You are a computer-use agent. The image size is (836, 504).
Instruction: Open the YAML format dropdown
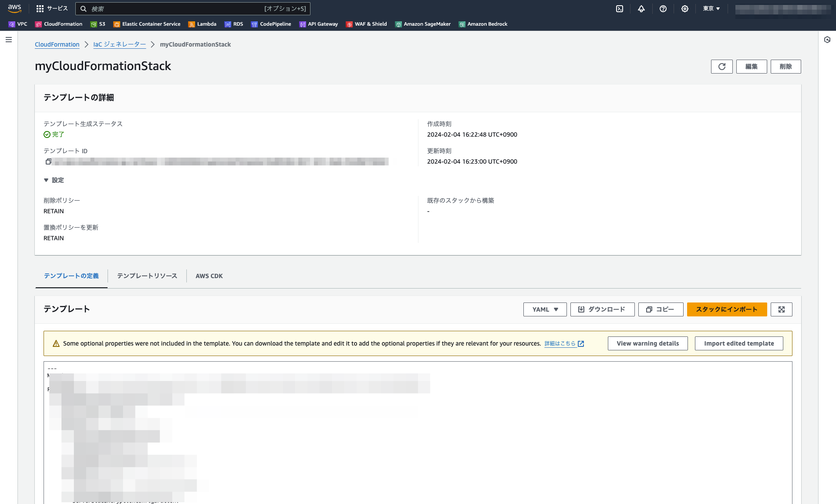tap(545, 309)
